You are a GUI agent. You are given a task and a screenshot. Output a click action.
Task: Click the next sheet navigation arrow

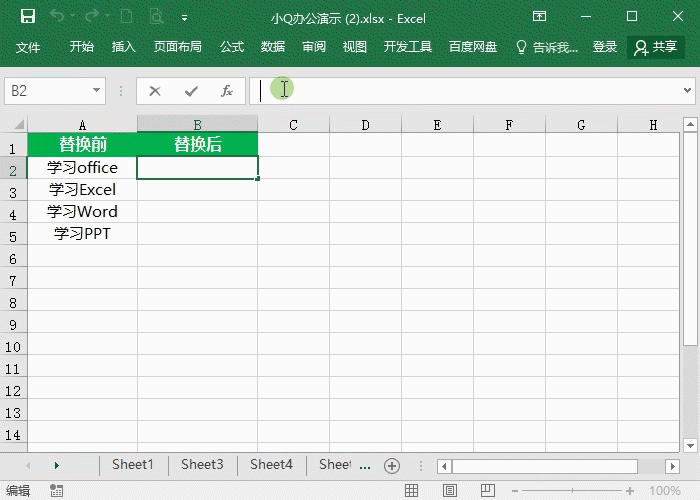[x=57, y=466]
